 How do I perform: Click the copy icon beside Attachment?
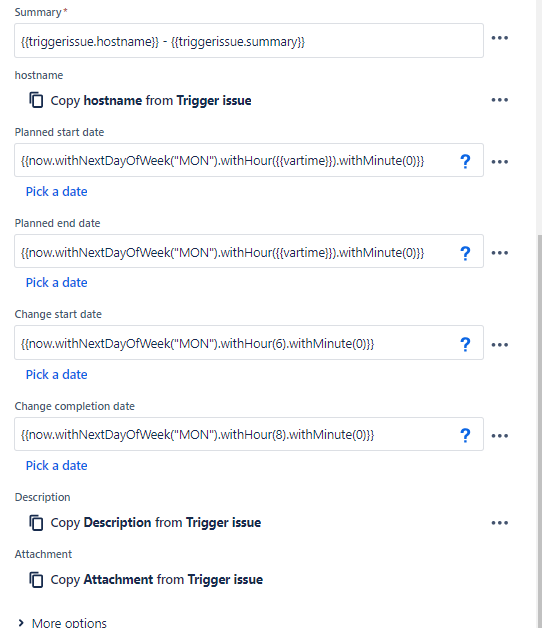click(x=36, y=580)
